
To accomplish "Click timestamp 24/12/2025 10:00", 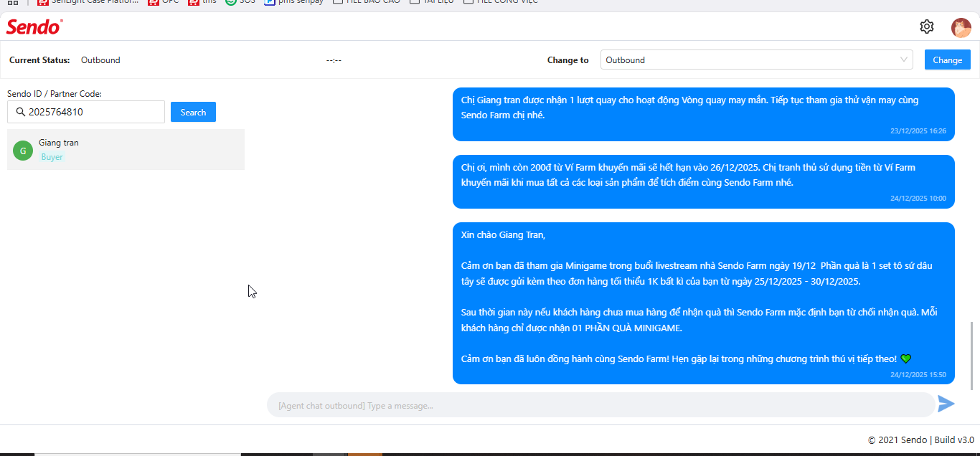I will coord(918,199).
